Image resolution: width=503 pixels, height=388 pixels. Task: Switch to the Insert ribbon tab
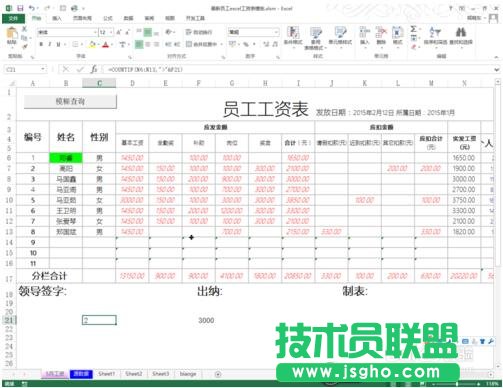pos(57,18)
